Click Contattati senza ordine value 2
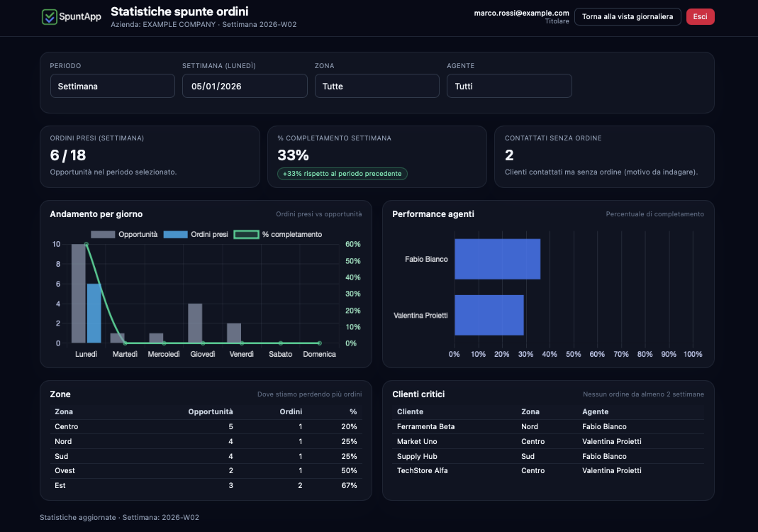Image resolution: width=758 pixels, height=532 pixels. pyautogui.click(x=509, y=155)
